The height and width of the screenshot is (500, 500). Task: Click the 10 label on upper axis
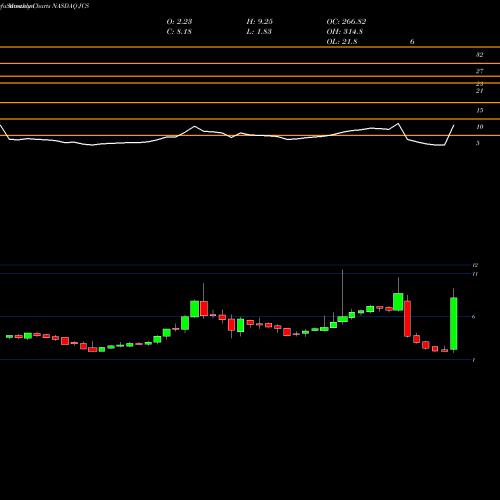(480, 127)
